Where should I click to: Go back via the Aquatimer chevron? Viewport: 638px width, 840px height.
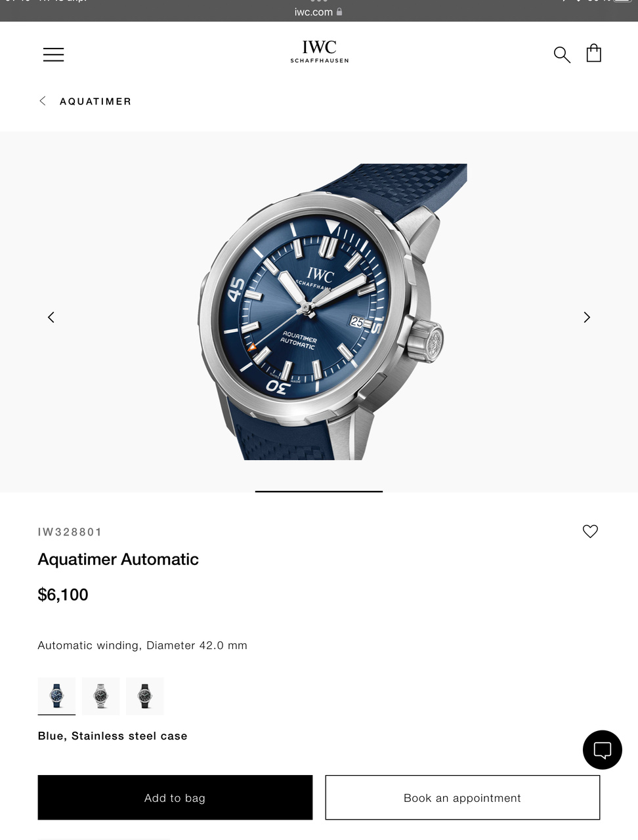tap(43, 101)
